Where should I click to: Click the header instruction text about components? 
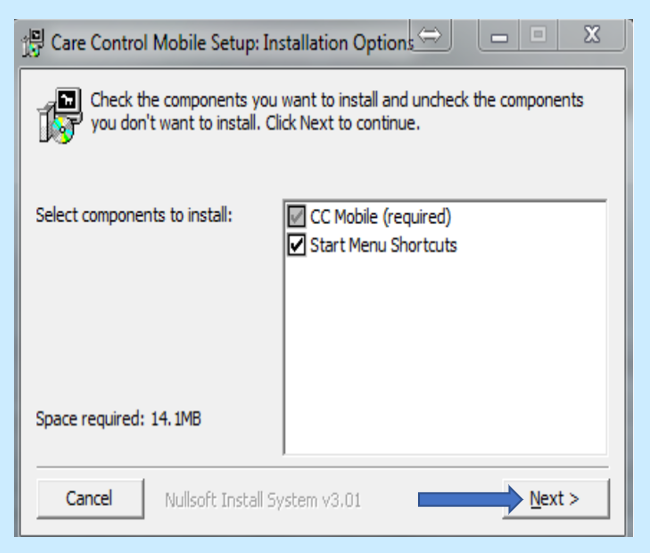tap(336, 112)
